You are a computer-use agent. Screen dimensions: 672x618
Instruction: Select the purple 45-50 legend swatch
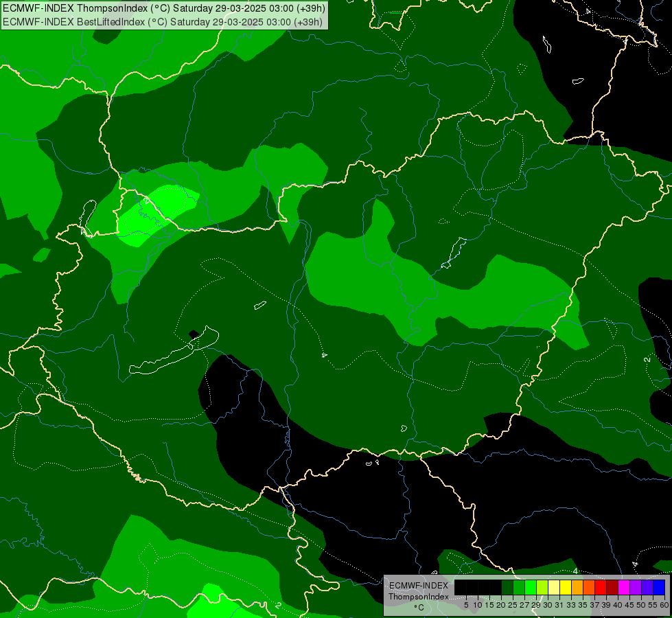tap(636, 587)
